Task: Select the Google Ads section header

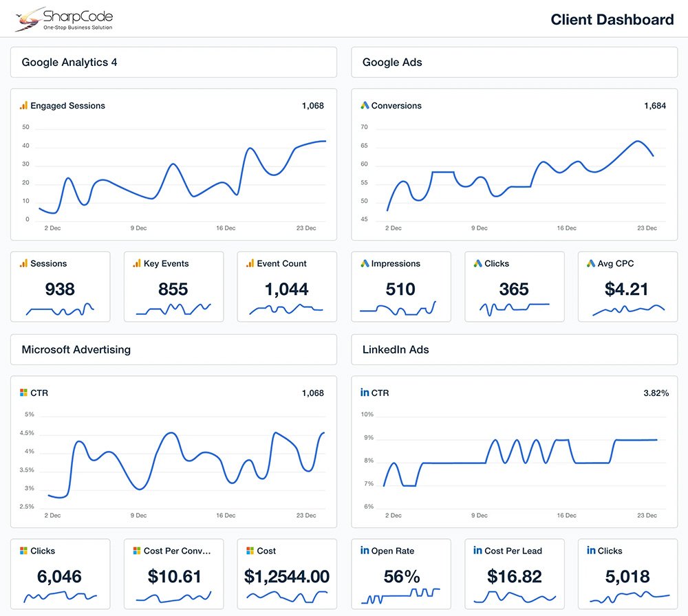Action: pyautogui.click(x=514, y=63)
